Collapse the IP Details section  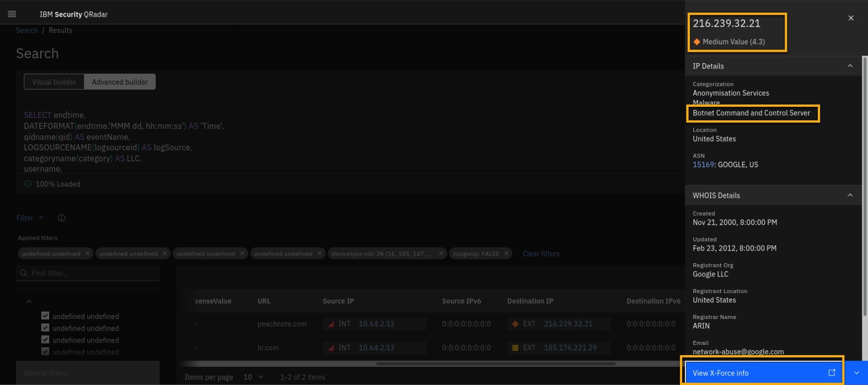[850, 66]
